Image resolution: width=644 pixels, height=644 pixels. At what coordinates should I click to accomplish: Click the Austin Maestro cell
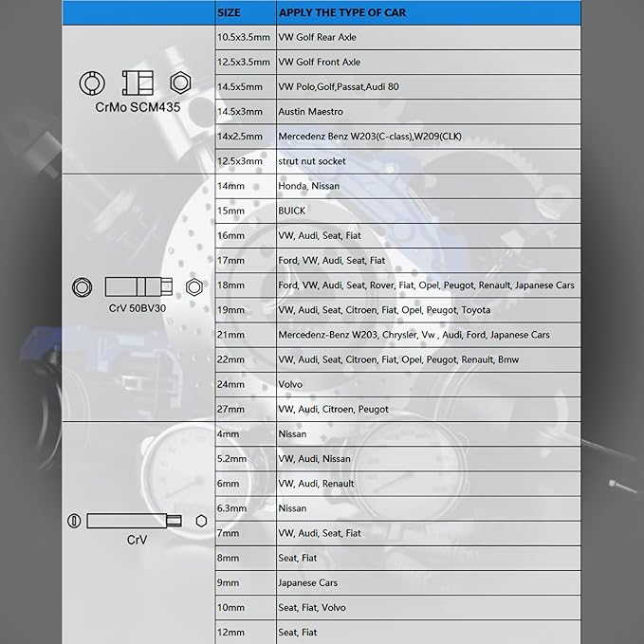click(x=310, y=112)
